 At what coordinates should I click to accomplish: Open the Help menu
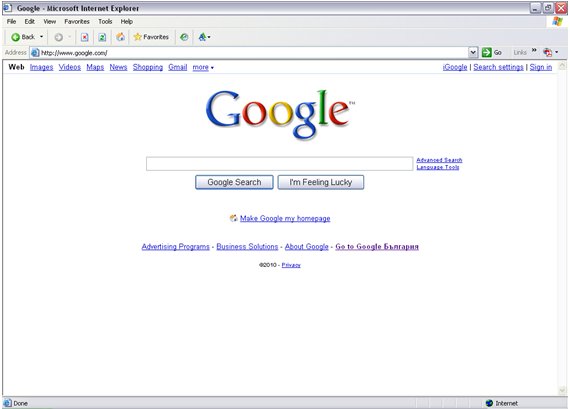127,21
